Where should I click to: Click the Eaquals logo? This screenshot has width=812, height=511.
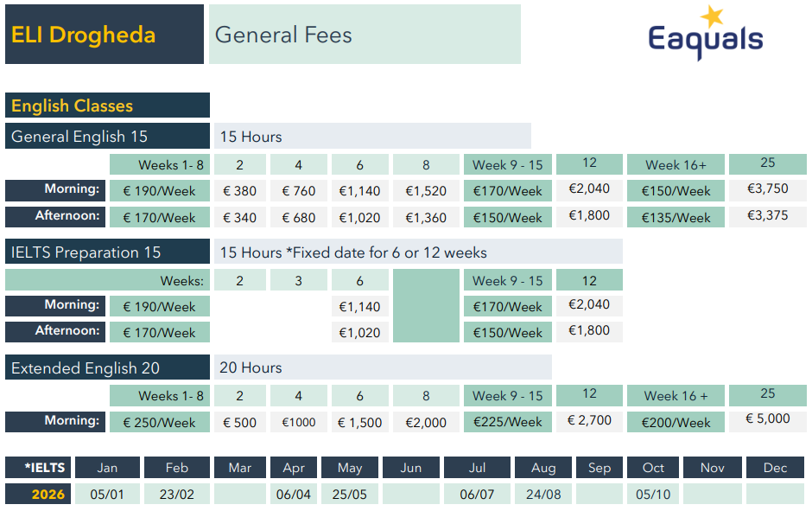pos(706,34)
